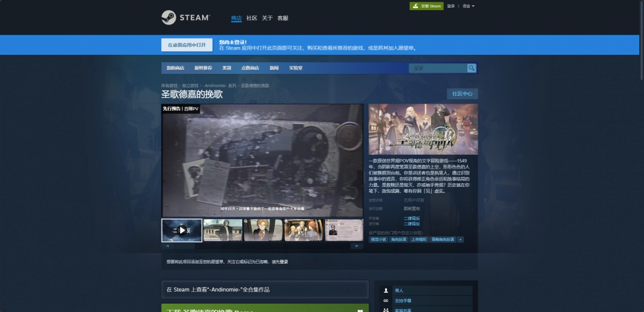Screen dimensions: 644x312
Task: Open the 语言 language dropdown
Action: coord(469,6)
